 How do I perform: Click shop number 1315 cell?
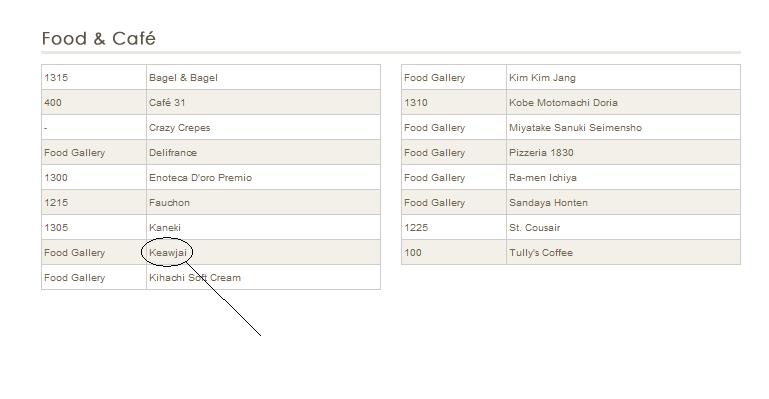coord(94,77)
